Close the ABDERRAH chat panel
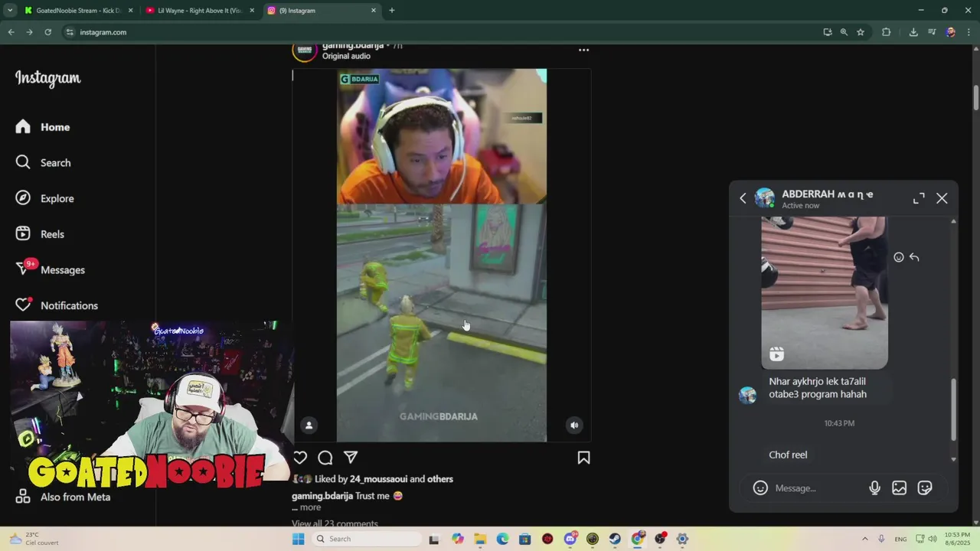The image size is (980, 551). (942, 198)
